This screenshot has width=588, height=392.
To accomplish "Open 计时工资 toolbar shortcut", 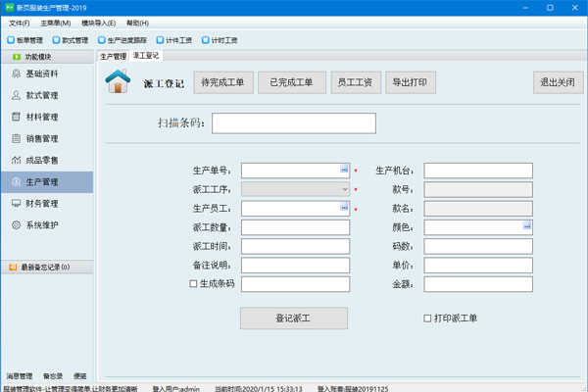I will (220, 40).
